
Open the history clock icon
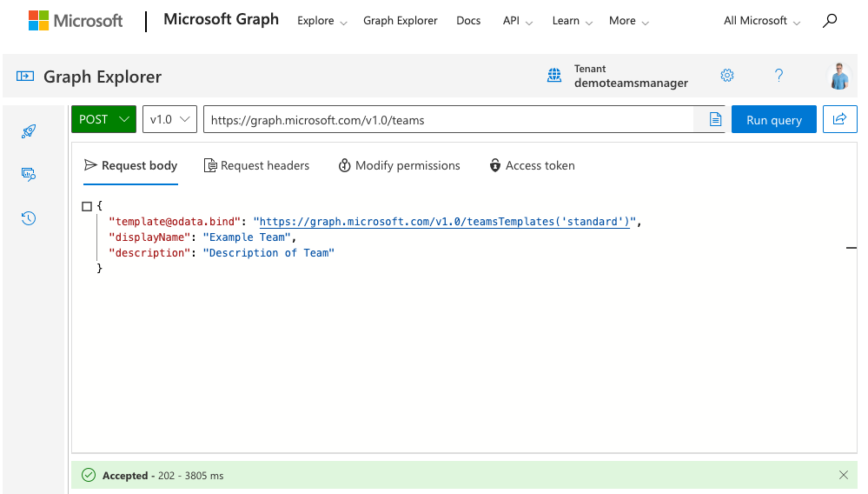(29, 218)
